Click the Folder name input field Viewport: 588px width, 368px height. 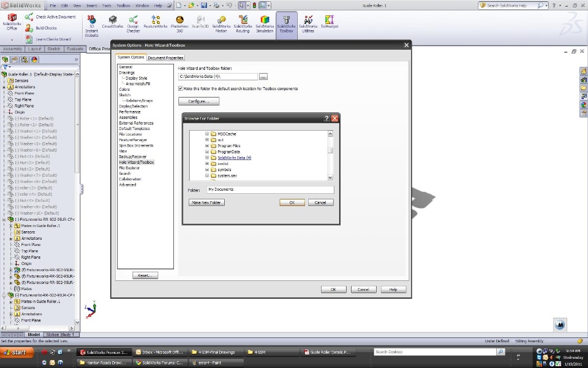tap(270, 190)
